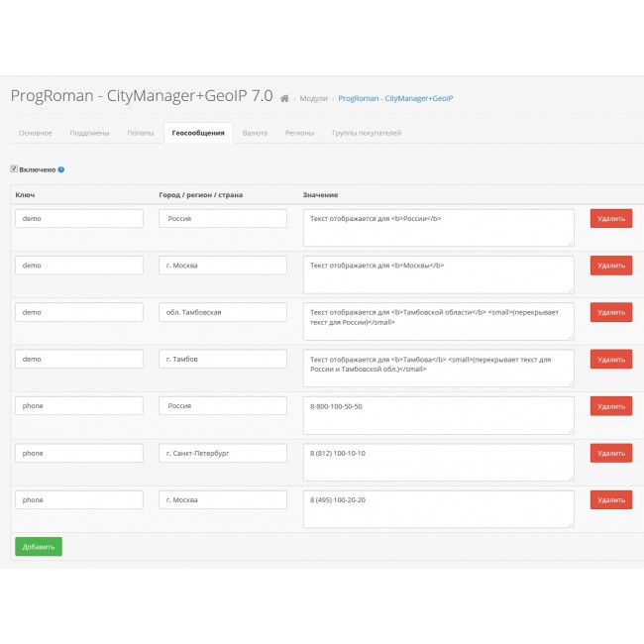
Task: Open ProgRoman - CityManager+GeoIP breadcrumb link
Action: tap(395, 98)
